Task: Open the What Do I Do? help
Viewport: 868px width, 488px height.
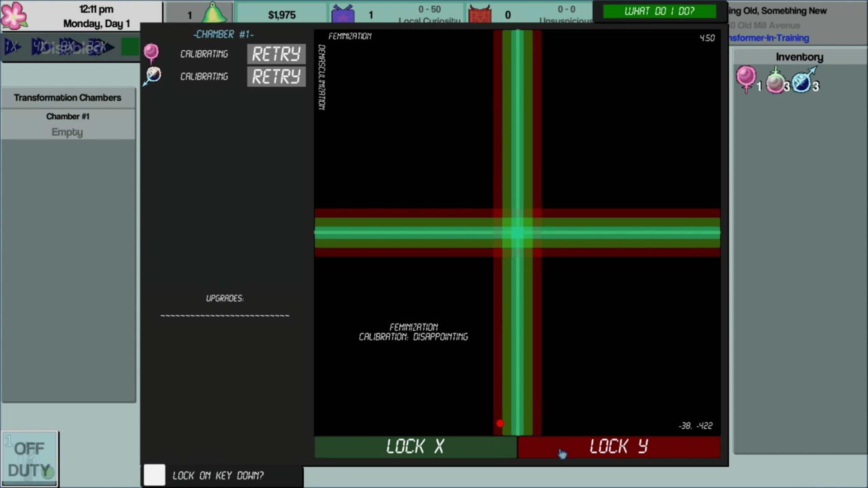Action: [659, 11]
